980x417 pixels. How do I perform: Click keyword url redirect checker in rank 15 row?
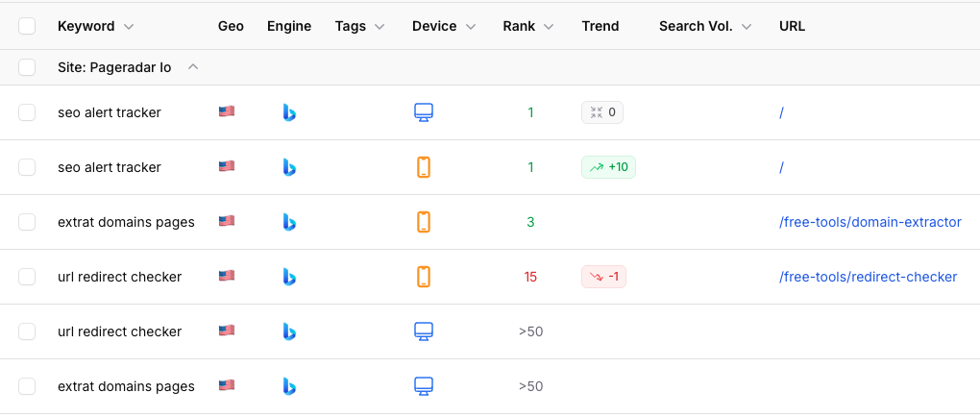coord(119,277)
